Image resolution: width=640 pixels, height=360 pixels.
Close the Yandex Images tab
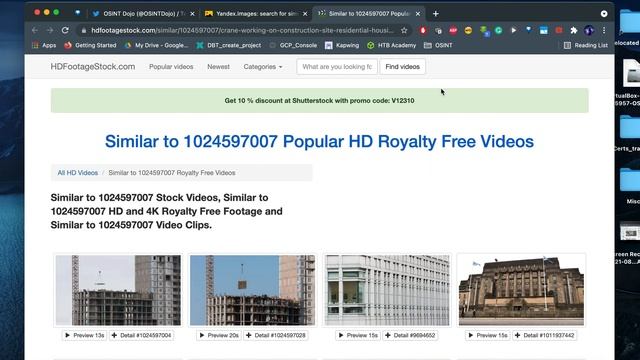coord(305,13)
